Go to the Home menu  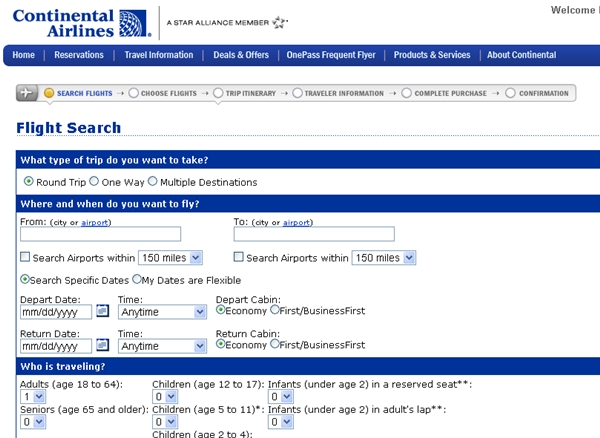(x=23, y=55)
